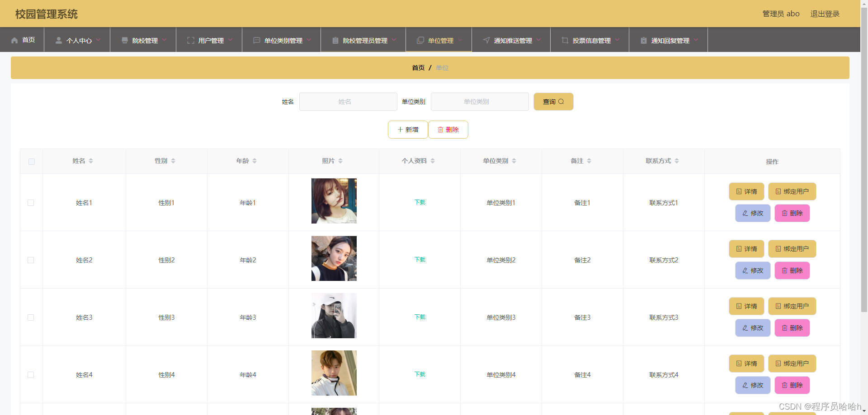Click the pencil icon in 姓名1 row's 修改 button
Image resolution: width=868 pixels, height=415 pixels.
745,213
